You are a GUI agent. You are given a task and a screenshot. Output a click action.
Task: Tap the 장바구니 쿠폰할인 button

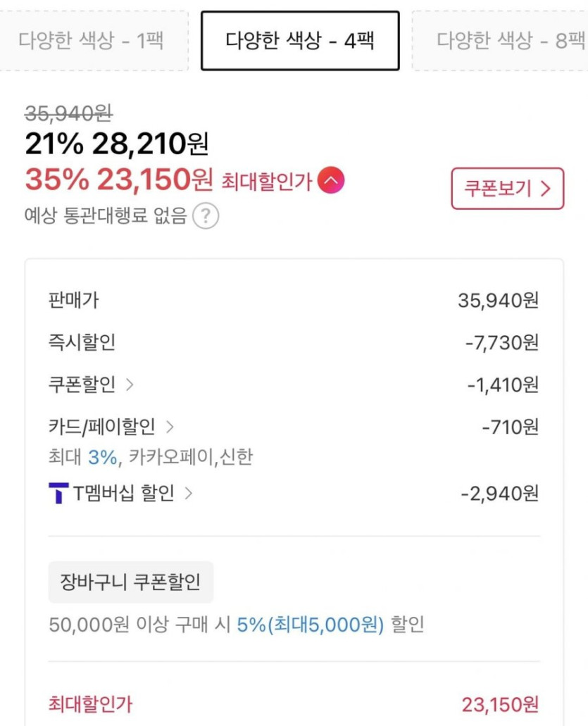click(130, 582)
